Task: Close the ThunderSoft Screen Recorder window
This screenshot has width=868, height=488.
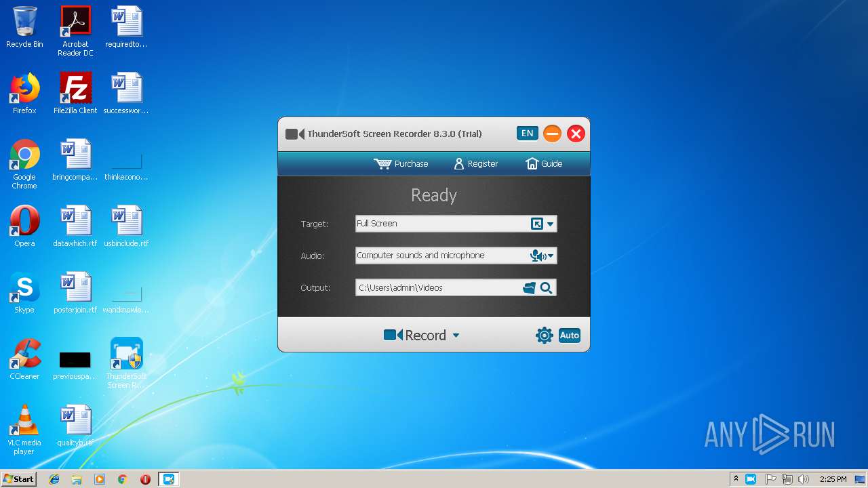Action: [576, 134]
